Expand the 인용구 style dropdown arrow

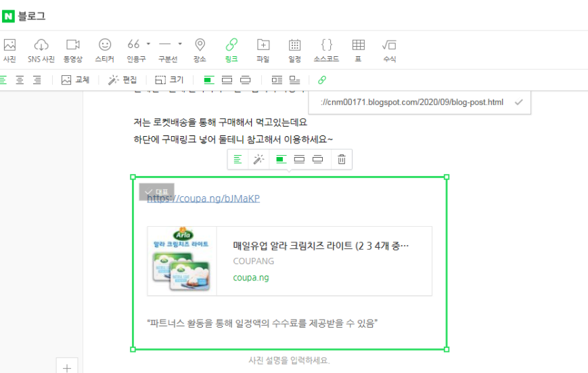click(148, 44)
